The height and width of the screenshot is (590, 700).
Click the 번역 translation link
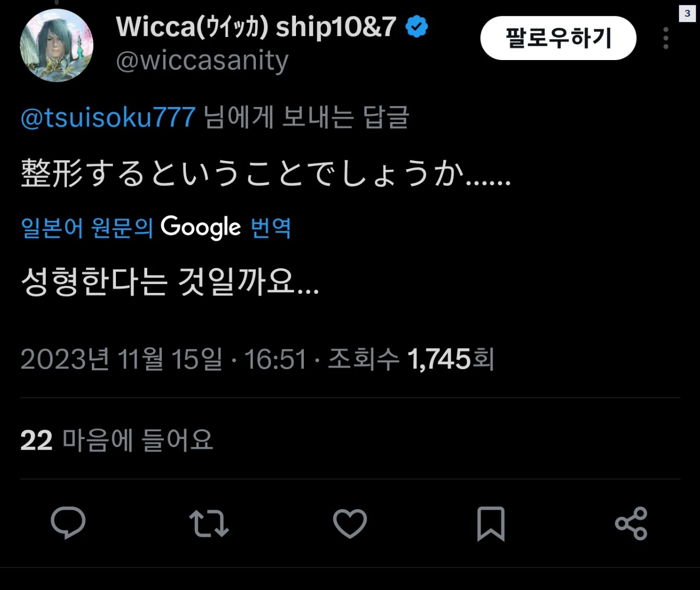click(x=271, y=228)
